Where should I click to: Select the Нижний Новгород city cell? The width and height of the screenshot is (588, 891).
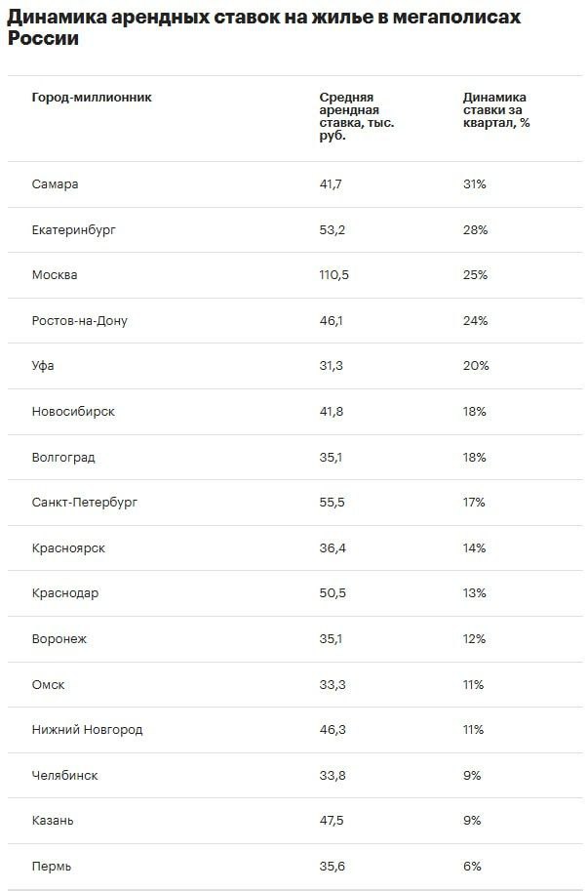pos(87,729)
